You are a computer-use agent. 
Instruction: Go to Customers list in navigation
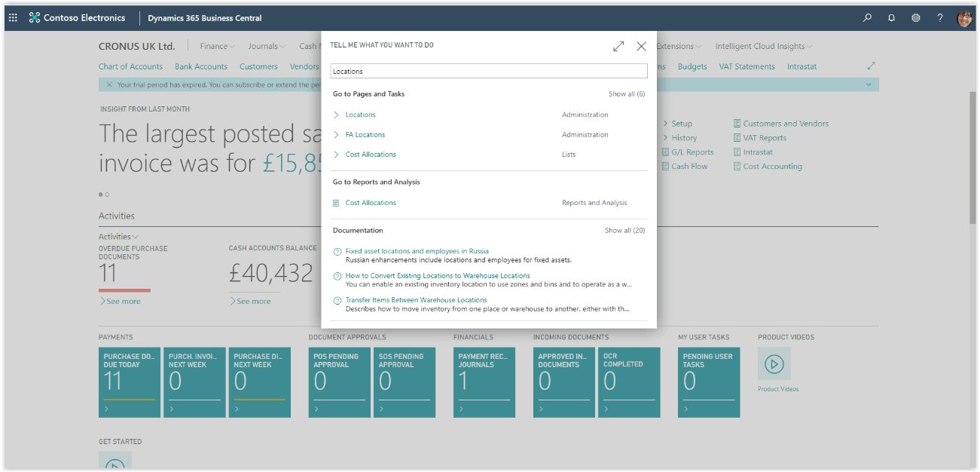(258, 66)
